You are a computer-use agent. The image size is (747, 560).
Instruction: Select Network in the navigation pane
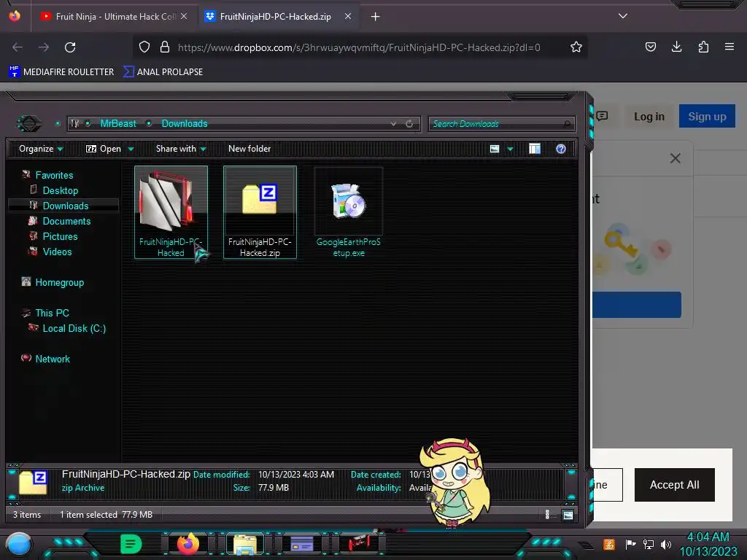[x=53, y=359]
